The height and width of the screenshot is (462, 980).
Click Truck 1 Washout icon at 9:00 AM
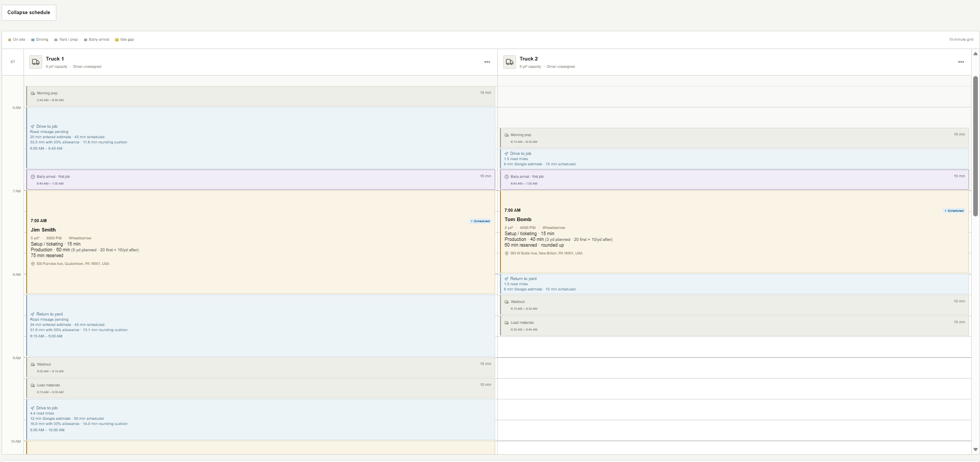pos(33,364)
